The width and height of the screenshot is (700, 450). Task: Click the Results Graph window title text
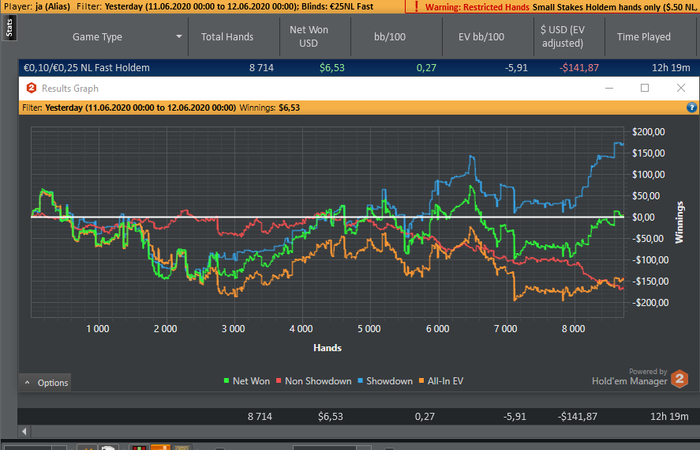tap(70, 88)
